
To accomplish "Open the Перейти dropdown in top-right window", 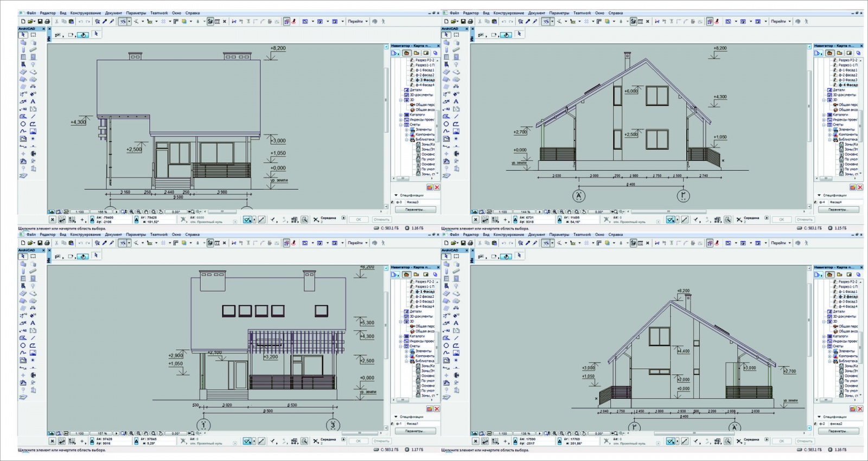I will pos(781,22).
